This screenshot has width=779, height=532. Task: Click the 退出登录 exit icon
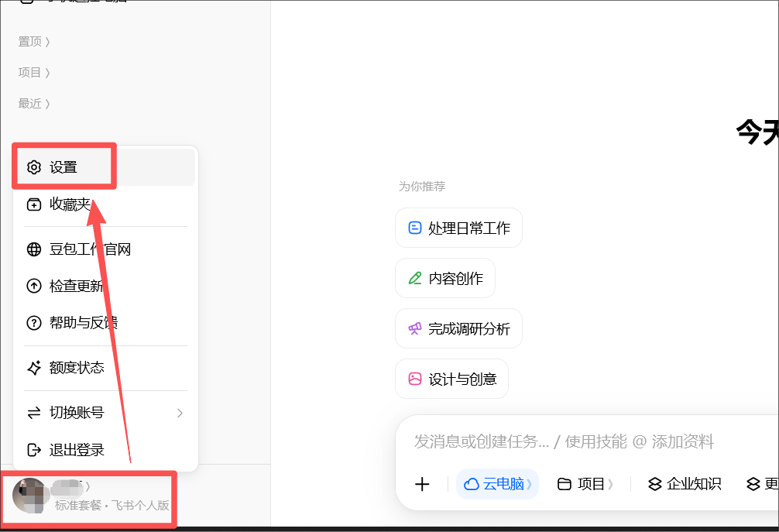click(34, 450)
